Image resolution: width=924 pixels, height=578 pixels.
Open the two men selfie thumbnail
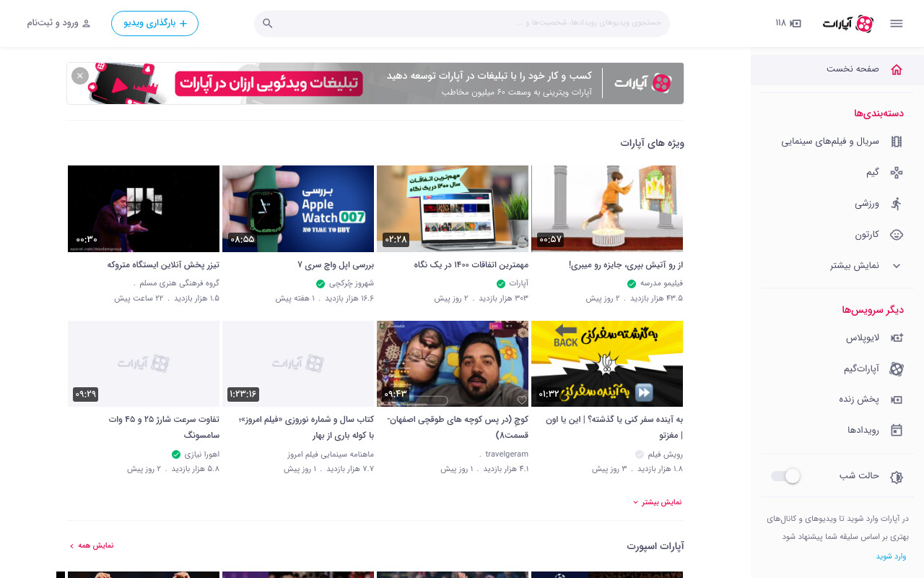[x=453, y=363]
